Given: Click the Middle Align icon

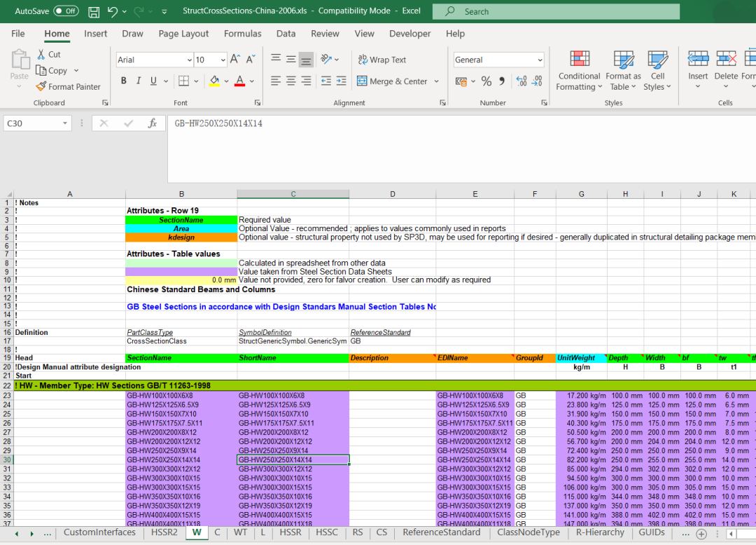Looking at the screenshot, I should (x=290, y=60).
